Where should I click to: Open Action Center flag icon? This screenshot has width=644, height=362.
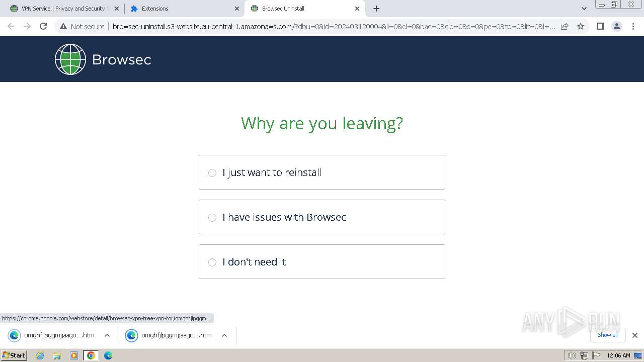596,355
